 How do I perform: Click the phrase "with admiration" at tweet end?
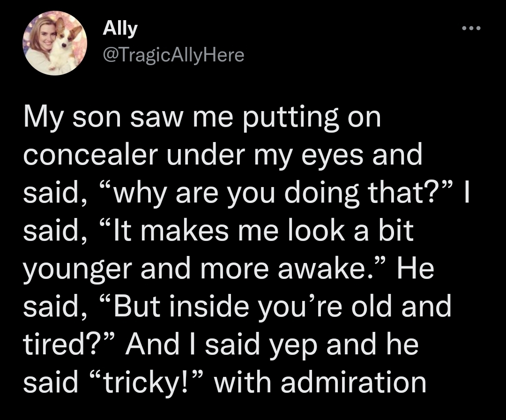[x=320, y=382]
